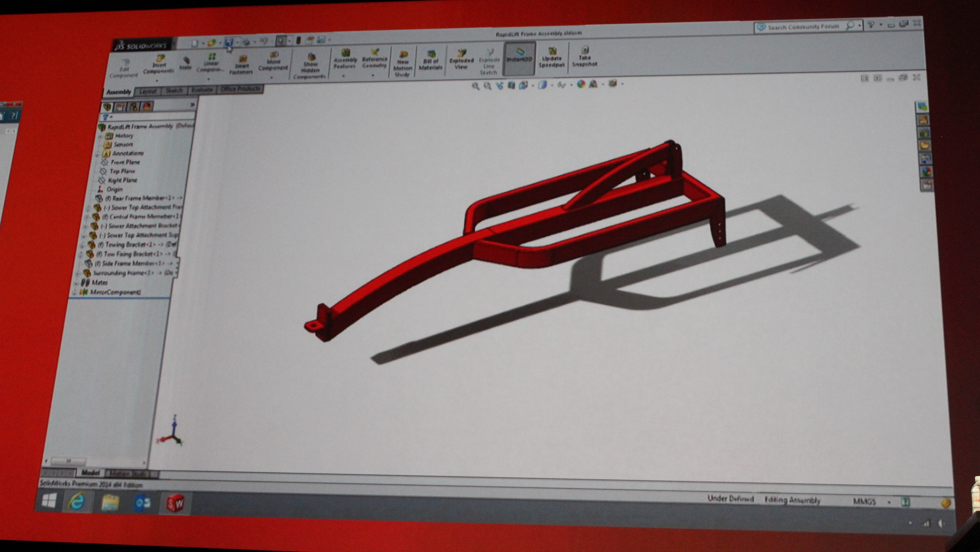Switch to the Sketch tab

(174, 90)
